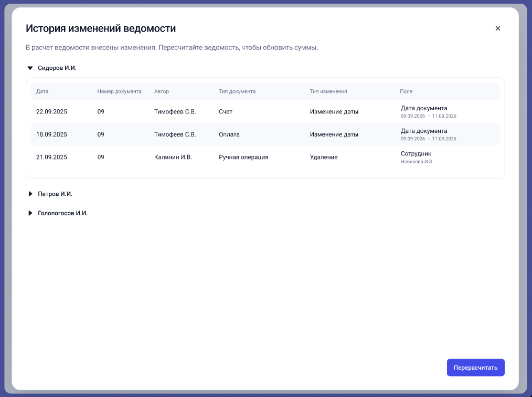
Task: Select the Ручная операция row cell
Action: point(243,157)
